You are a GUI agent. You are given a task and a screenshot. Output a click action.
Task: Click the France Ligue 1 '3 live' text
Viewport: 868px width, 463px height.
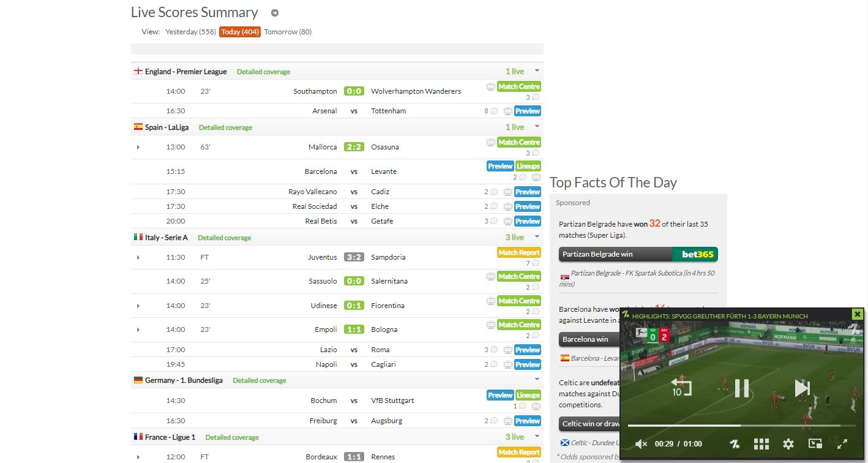coord(515,437)
